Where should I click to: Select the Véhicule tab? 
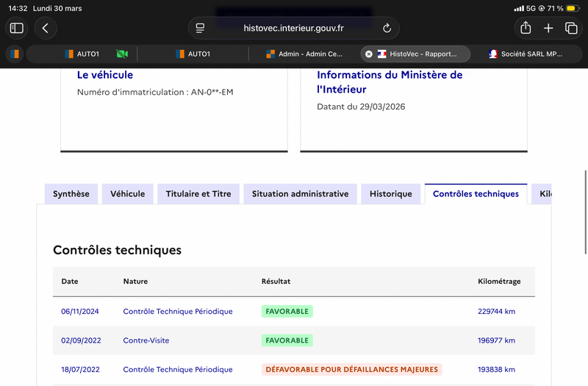(127, 194)
